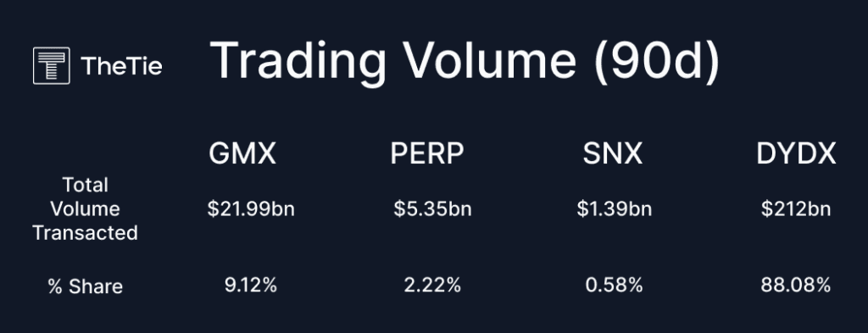This screenshot has height=333, width=868.
Task: Click the GMX column header
Action: [x=242, y=153]
